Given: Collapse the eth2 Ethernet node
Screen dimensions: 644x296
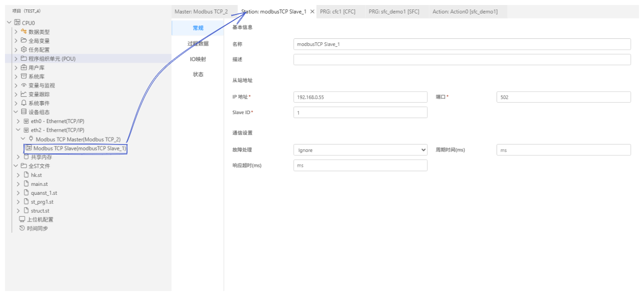Looking at the screenshot, I should coord(18,130).
